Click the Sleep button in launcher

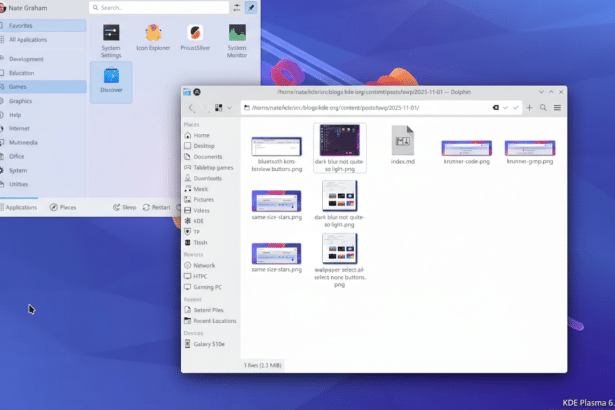[x=125, y=207]
